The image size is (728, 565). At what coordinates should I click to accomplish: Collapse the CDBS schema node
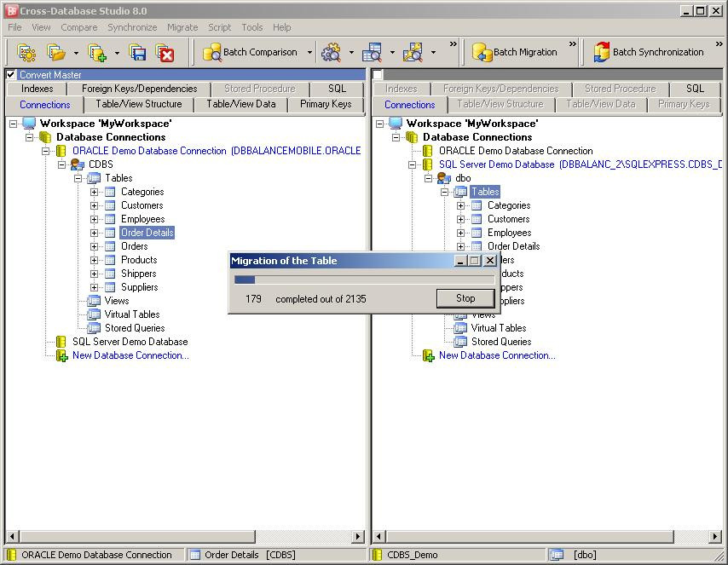pos(61,164)
